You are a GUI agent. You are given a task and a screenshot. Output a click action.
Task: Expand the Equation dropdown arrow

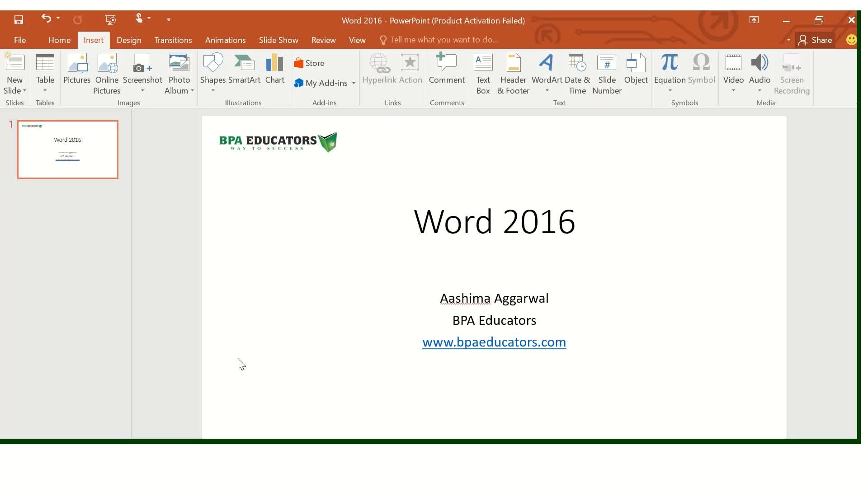tap(670, 91)
